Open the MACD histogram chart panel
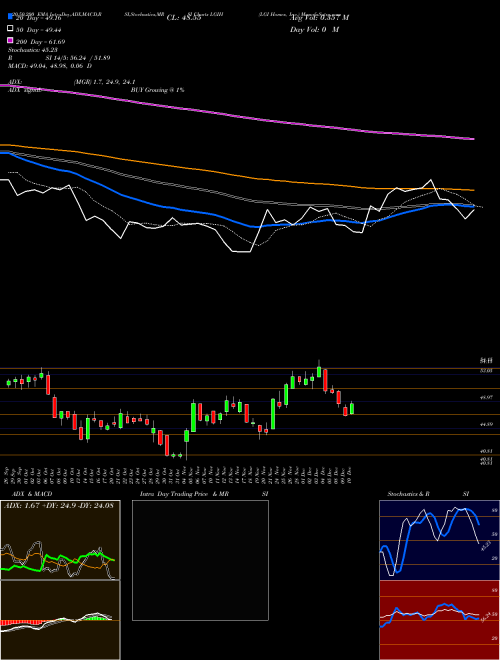The height and width of the screenshot is (660, 500). point(60,620)
